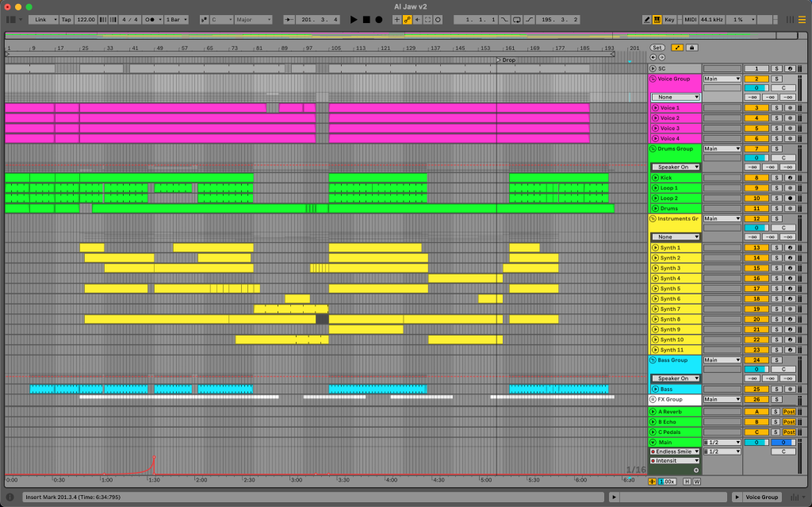Toggle the MIDI arrangement overdub plus button
This screenshot has height=507, width=812.
396,20
